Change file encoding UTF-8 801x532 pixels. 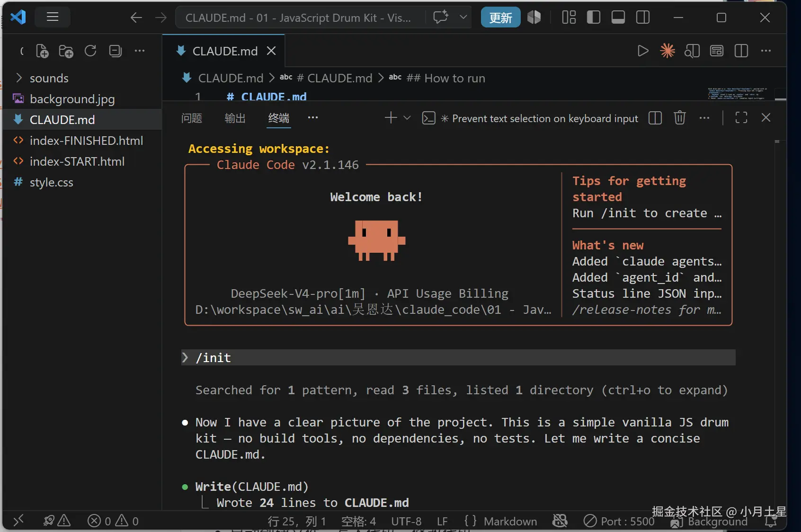point(406,521)
